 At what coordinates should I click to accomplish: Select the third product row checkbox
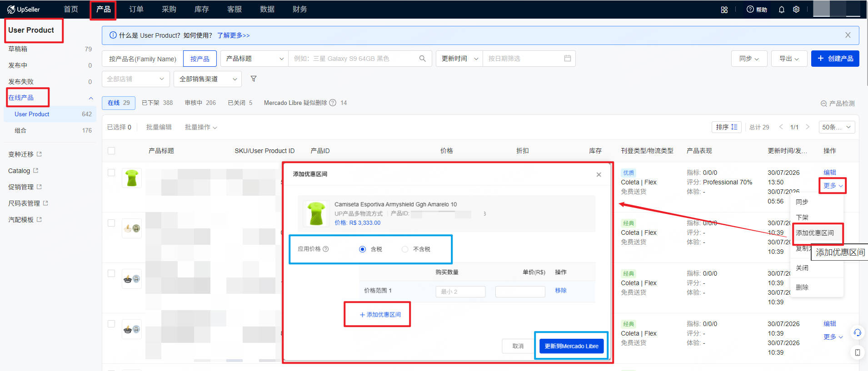(111, 273)
